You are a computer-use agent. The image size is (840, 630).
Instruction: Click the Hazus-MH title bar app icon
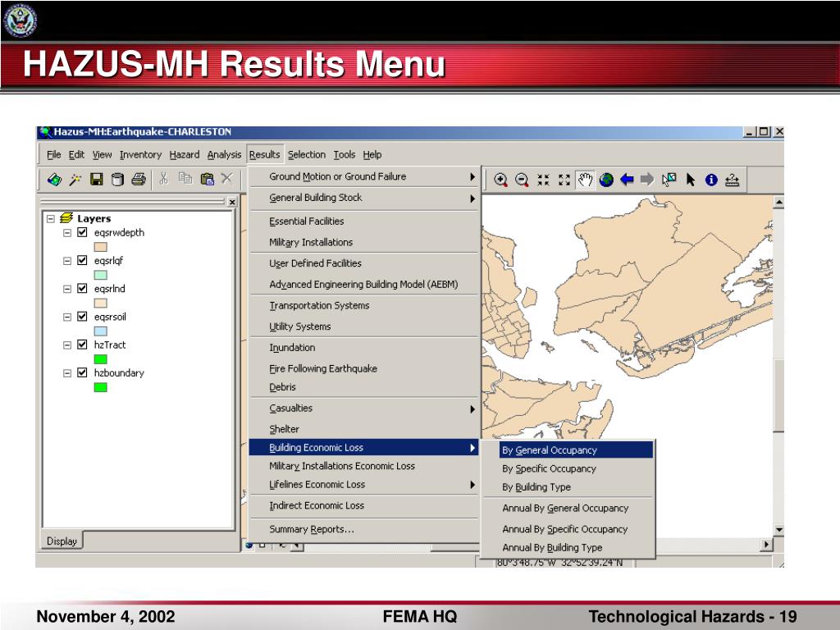45,132
